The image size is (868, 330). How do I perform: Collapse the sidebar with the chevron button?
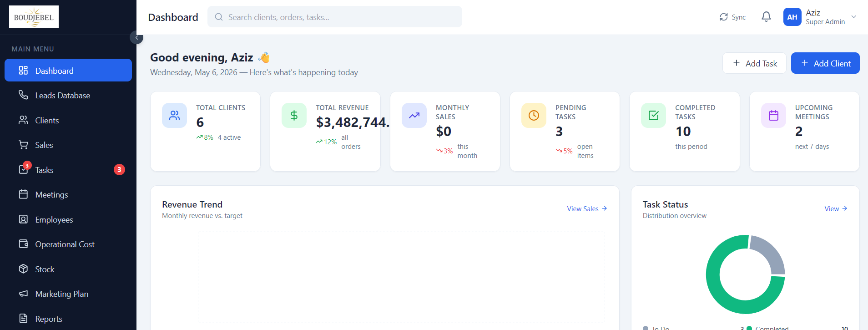(x=136, y=37)
